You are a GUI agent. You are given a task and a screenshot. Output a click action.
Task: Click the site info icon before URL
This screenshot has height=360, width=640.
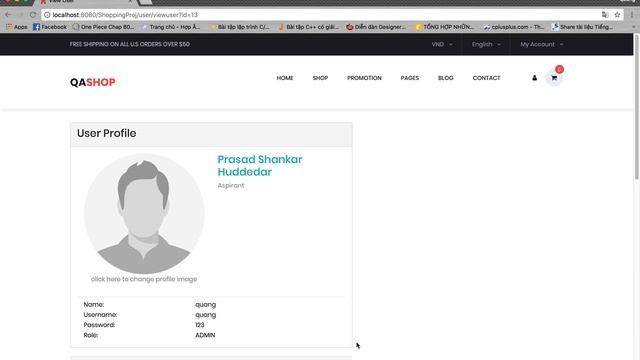point(47,15)
